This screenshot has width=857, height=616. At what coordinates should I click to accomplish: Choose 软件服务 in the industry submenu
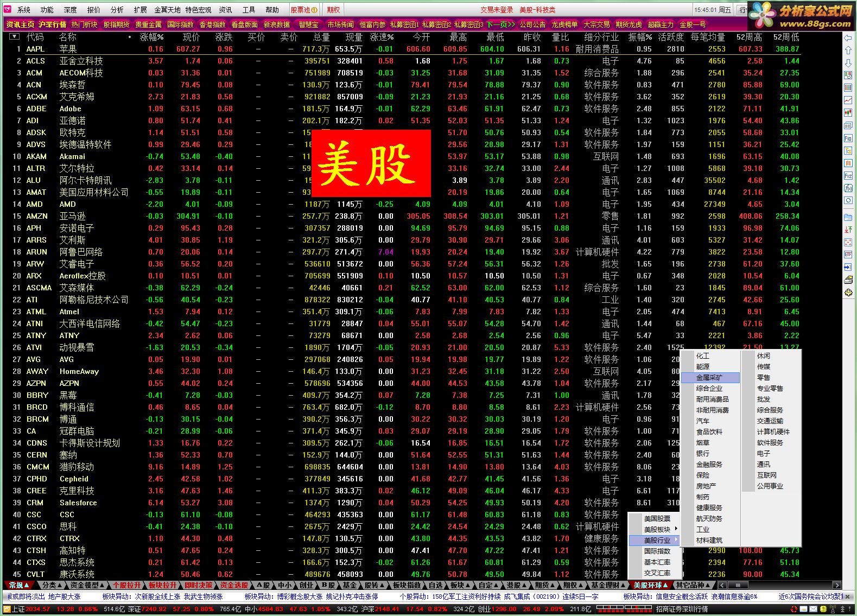click(770, 442)
